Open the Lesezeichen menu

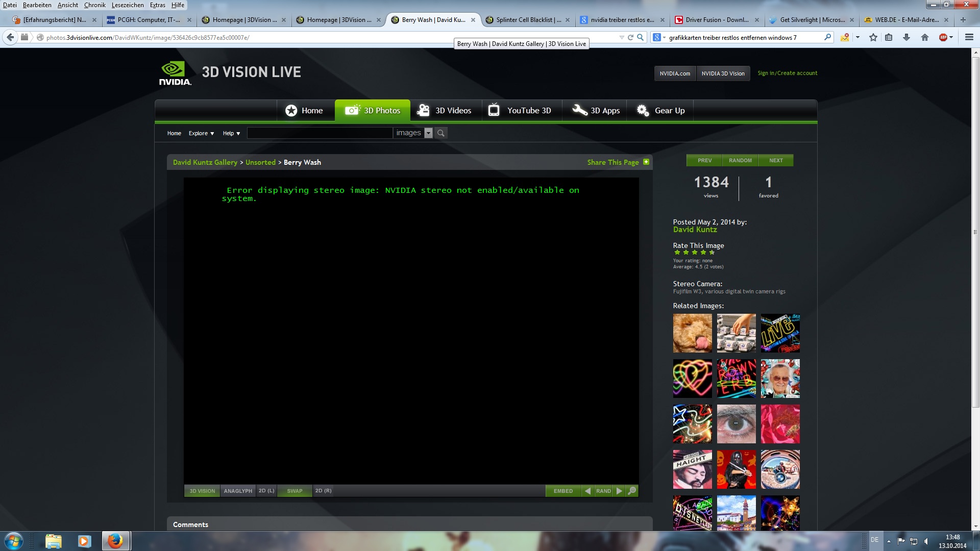(x=128, y=5)
